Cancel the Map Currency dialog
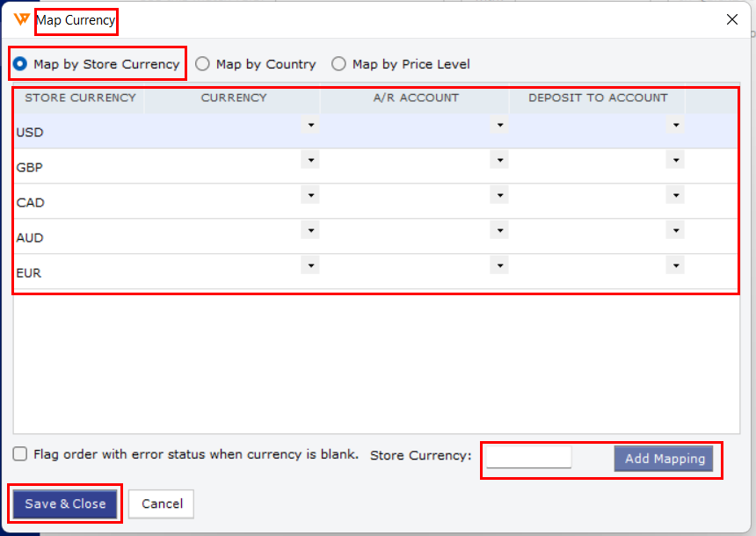The height and width of the screenshot is (536, 756). point(162,503)
